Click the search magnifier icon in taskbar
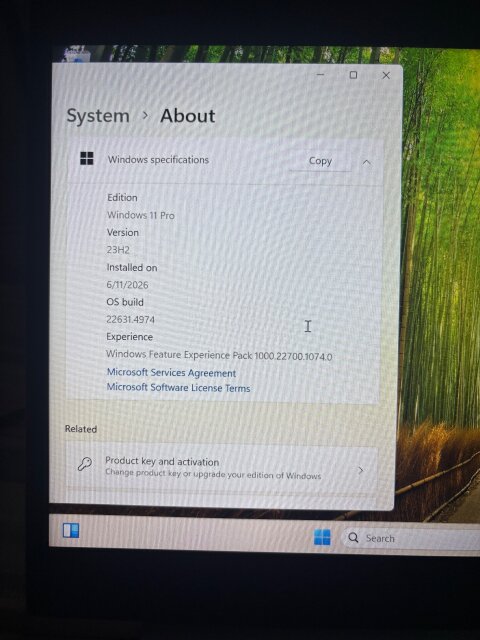The image size is (480, 640). tap(353, 538)
